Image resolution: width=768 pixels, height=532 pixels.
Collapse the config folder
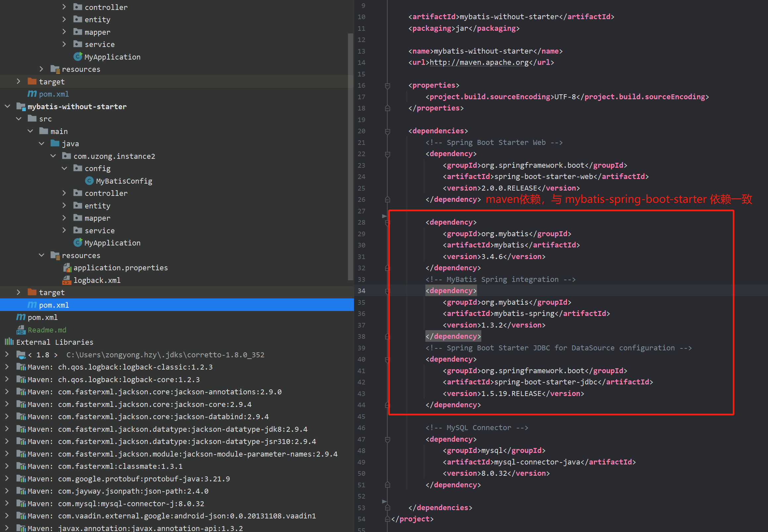(64, 168)
